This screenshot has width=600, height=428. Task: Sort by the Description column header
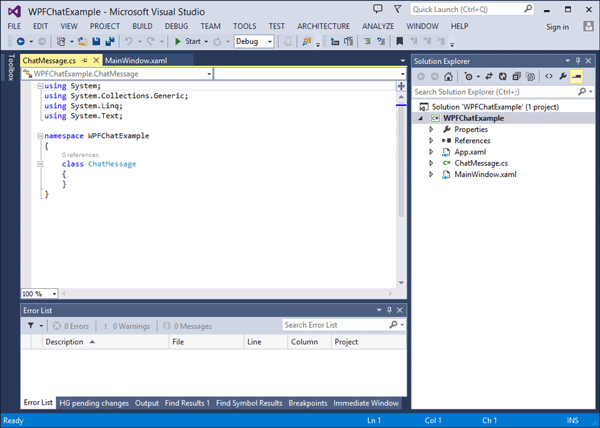(105, 342)
